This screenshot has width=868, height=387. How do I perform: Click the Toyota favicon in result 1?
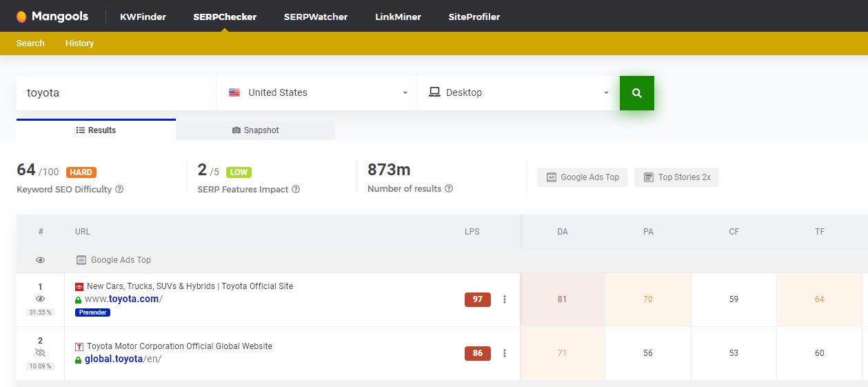(x=79, y=286)
